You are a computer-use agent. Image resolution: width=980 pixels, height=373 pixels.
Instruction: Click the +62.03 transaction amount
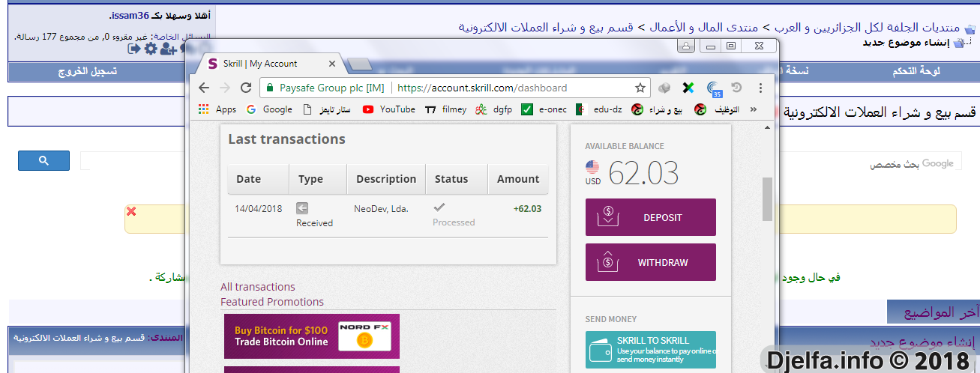(x=527, y=209)
